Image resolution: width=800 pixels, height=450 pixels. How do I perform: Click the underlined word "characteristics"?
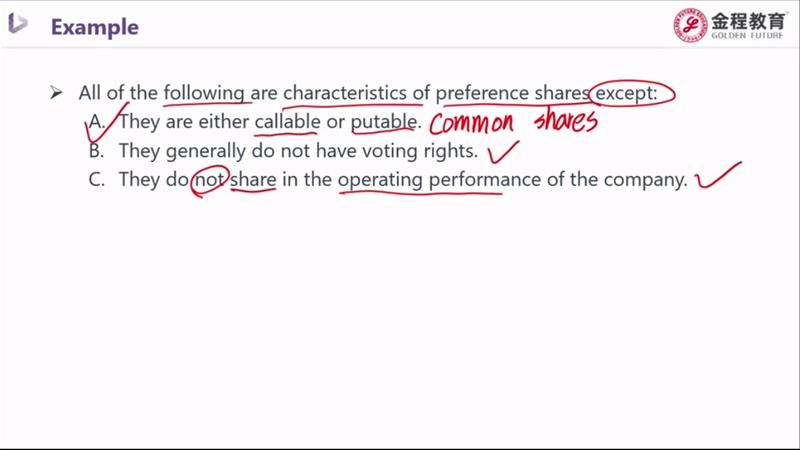[x=347, y=93]
